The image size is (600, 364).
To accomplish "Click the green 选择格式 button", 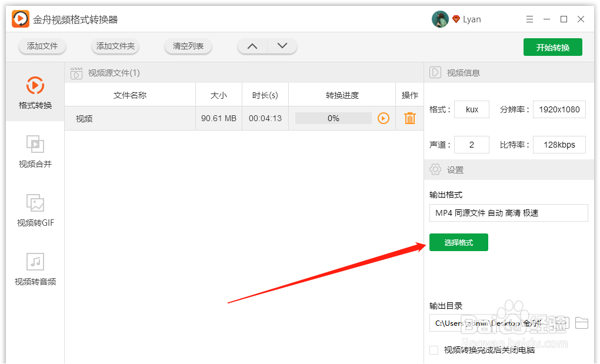I will click(459, 242).
